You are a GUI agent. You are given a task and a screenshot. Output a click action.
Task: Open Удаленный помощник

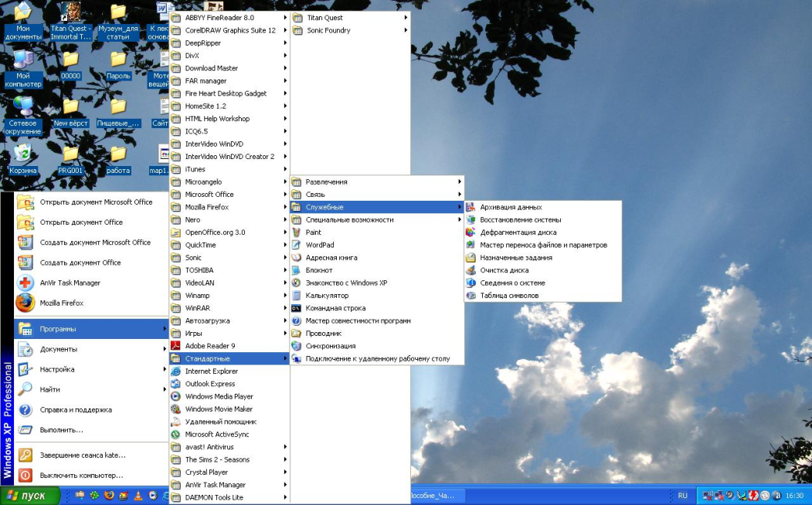pos(229,422)
